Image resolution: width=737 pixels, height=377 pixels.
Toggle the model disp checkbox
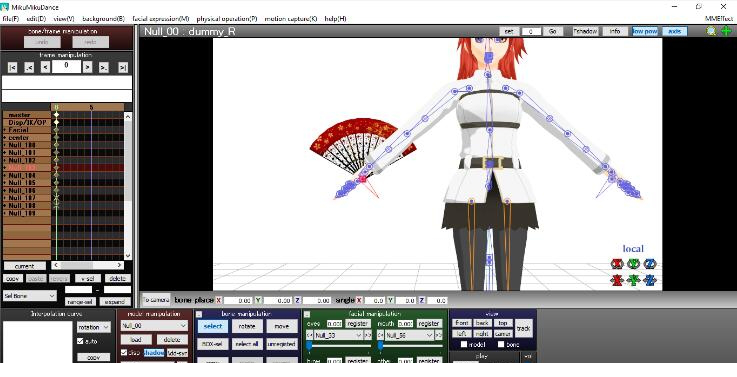(124, 352)
